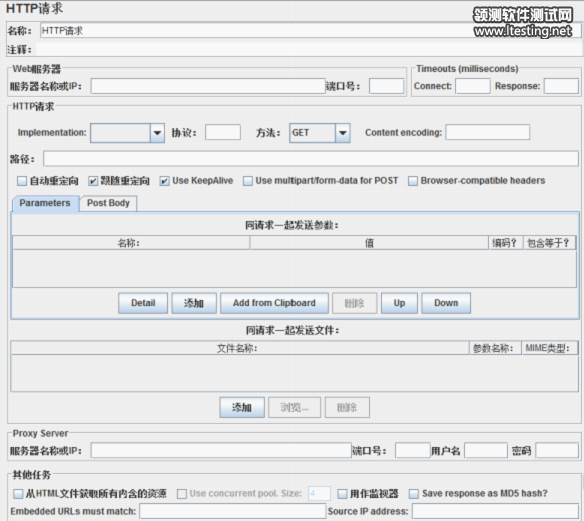Image resolution: width=584 pixels, height=521 pixels.
Task: Toggle the 自动重定向 checkbox
Action: [x=22, y=181]
